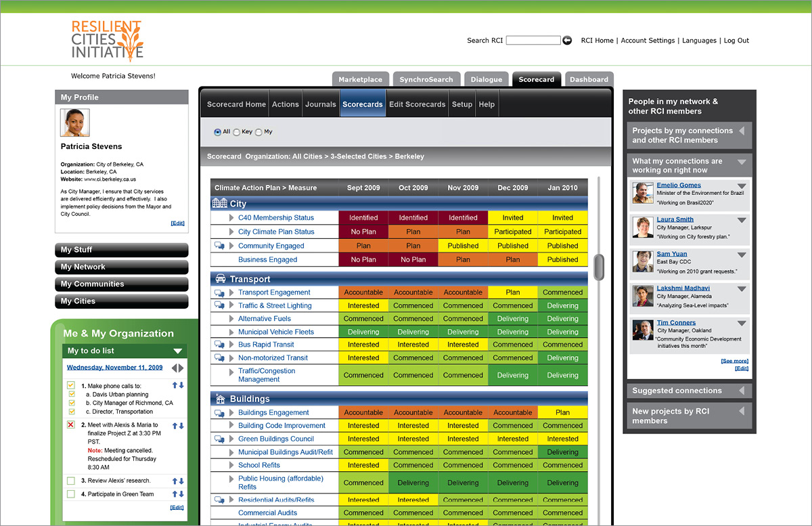Click the Buildings section house icon

pos(220,399)
